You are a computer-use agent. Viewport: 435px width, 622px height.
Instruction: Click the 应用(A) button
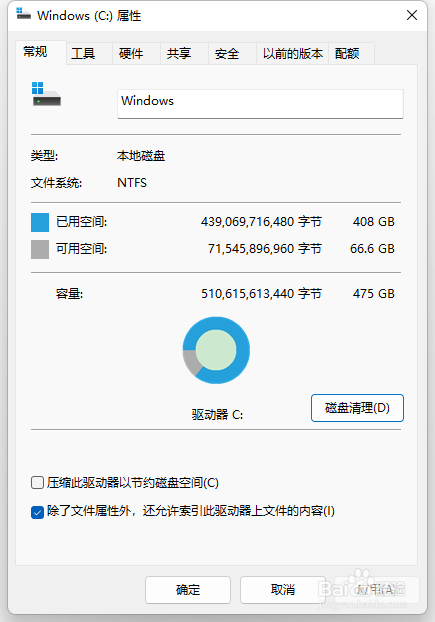[x=377, y=590]
